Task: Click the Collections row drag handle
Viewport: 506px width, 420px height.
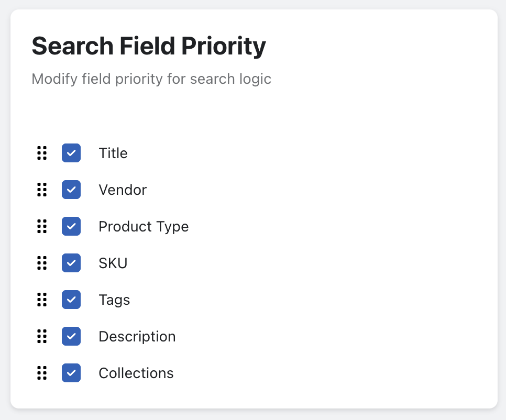Action: coord(42,373)
